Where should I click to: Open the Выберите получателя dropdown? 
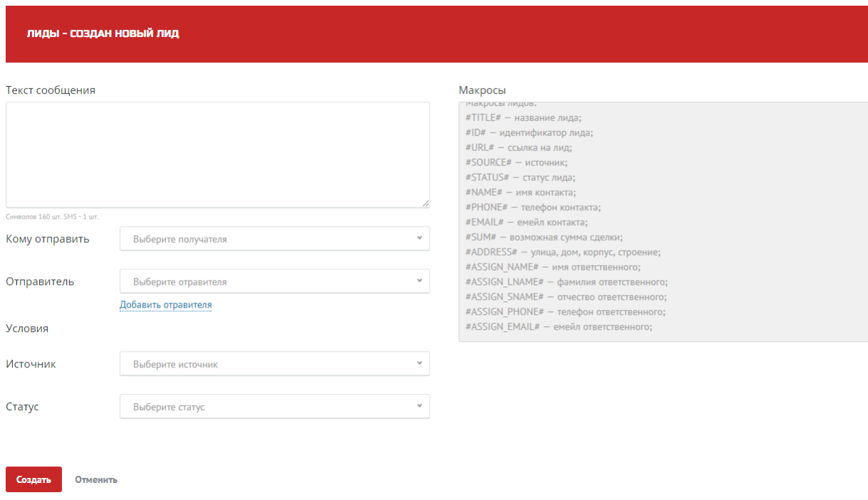point(274,239)
